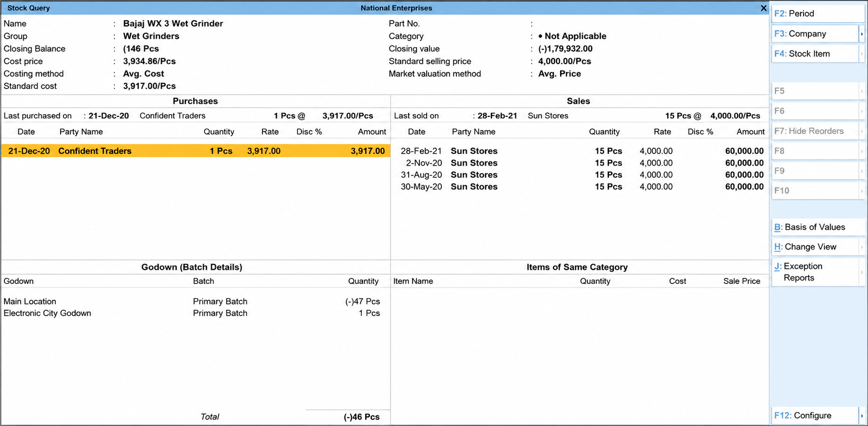Select H: Change View

(815, 247)
